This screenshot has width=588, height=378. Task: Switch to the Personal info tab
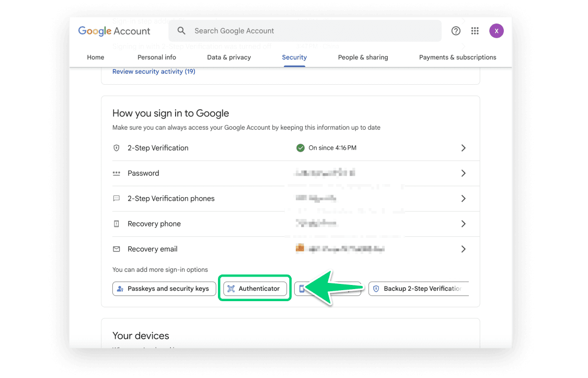[x=156, y=58]
